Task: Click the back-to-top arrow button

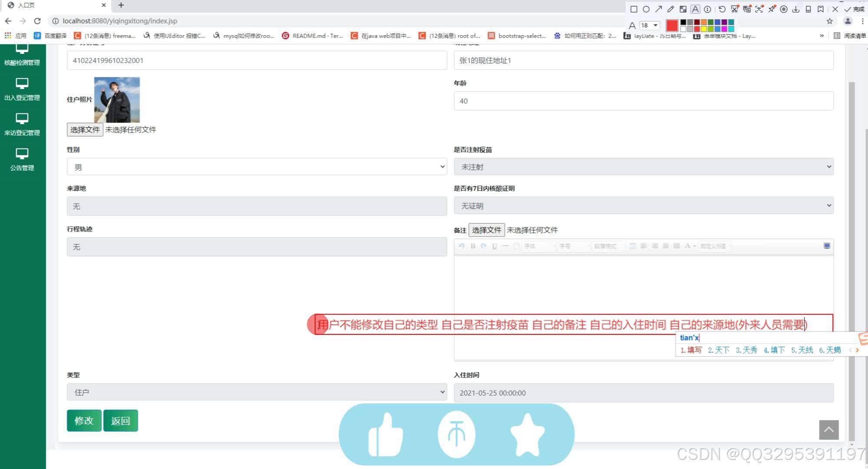Action: [829, 430]
